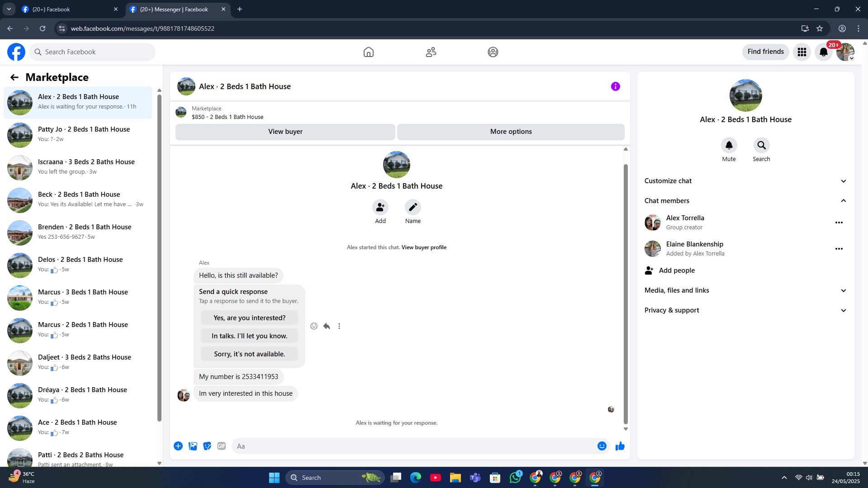
Task: Open Patty Jo 2 Beds 1 Bath conversation
Action: tap(78, 135)
